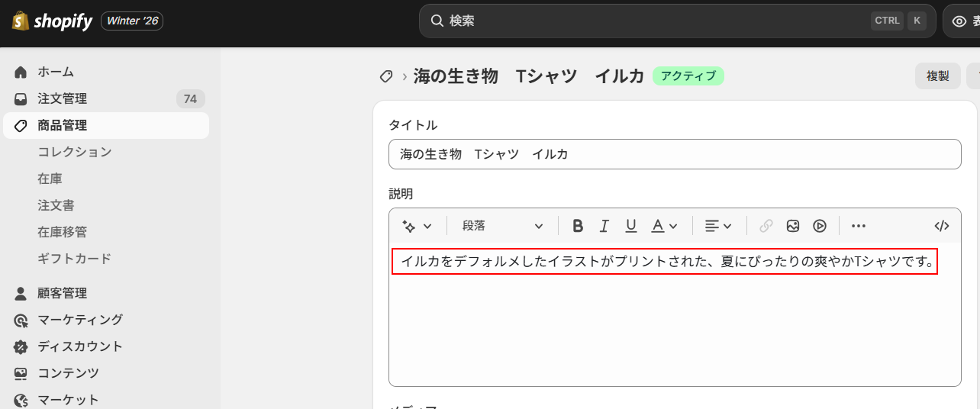The width and height of the screenshot is (980, 409).
Task: Open the ギフトカード submenu item
Action: 75,259
